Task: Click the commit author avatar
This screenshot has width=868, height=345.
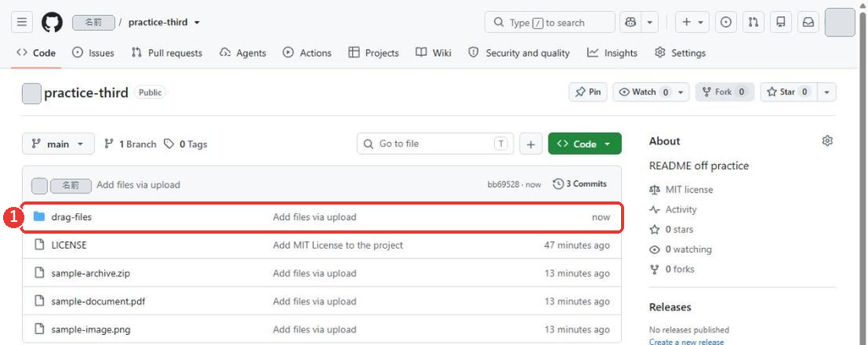Action: click(x=39, y=186)
